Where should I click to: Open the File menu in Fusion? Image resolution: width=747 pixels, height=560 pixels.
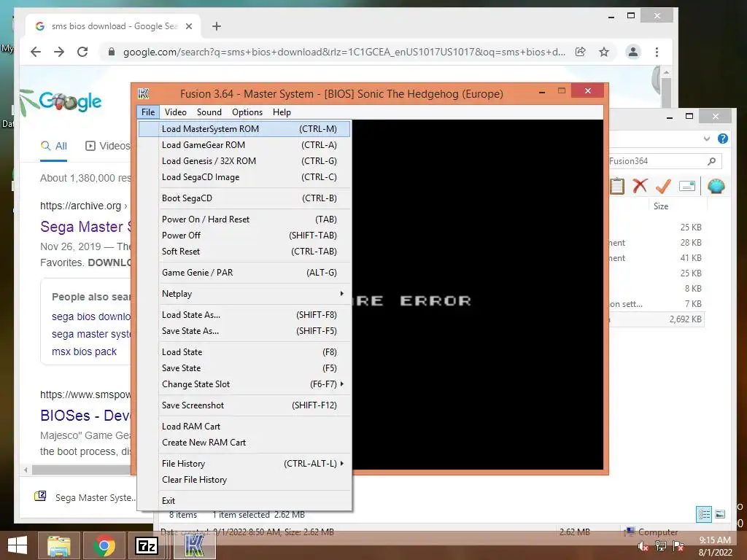(148, 112)
